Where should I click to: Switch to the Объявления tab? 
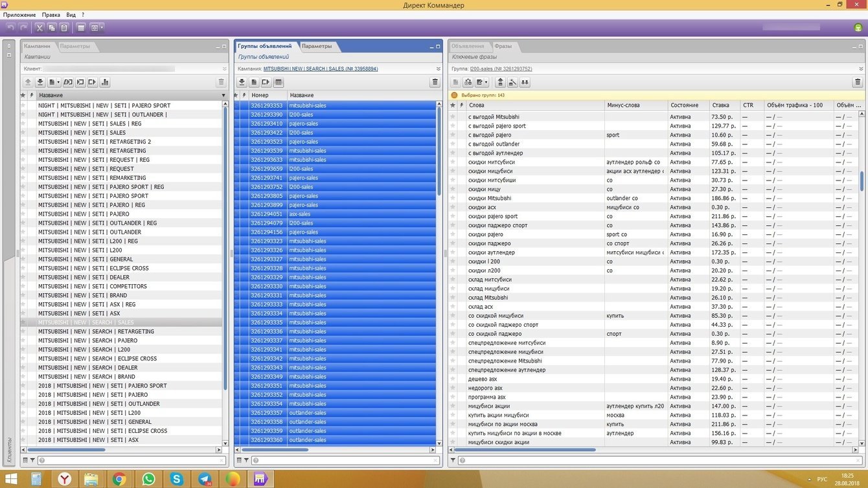(x=468, y=46)
